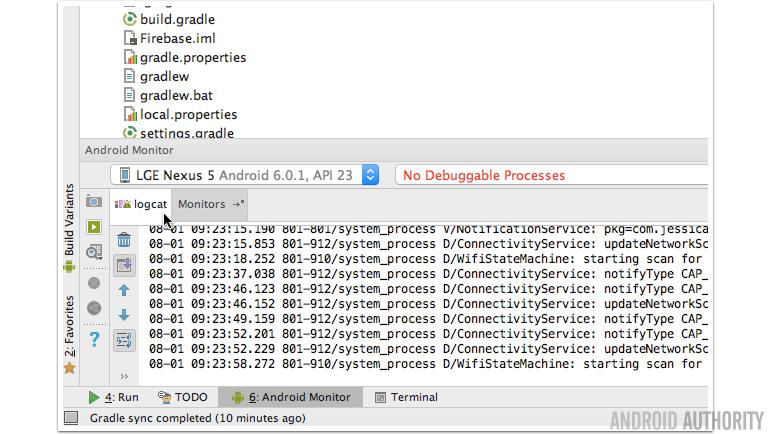Open the No Debuggable Processes dropdown

(551, 175)
